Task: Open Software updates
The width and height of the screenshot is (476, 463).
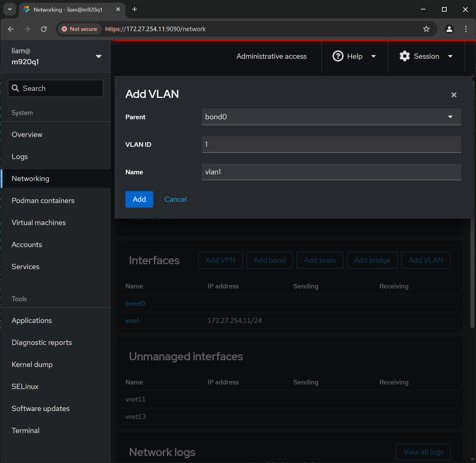Action: click(x=56, y=409)
